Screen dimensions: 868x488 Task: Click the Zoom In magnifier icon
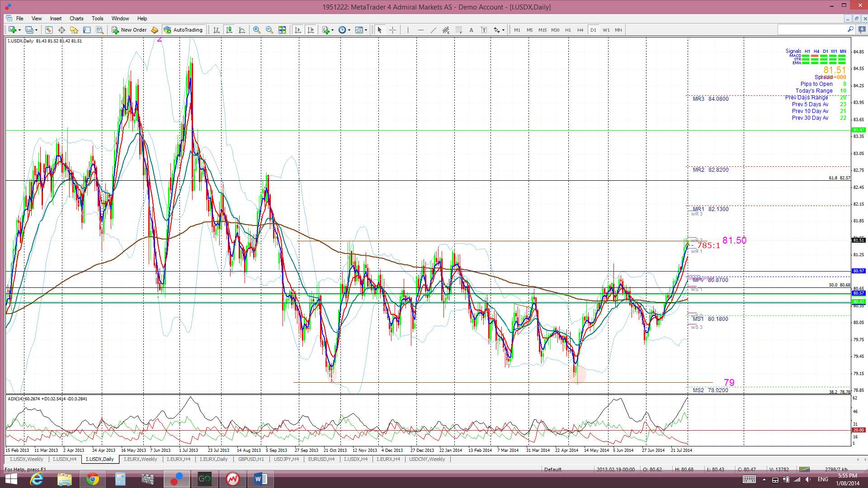[x=256, y=30]
